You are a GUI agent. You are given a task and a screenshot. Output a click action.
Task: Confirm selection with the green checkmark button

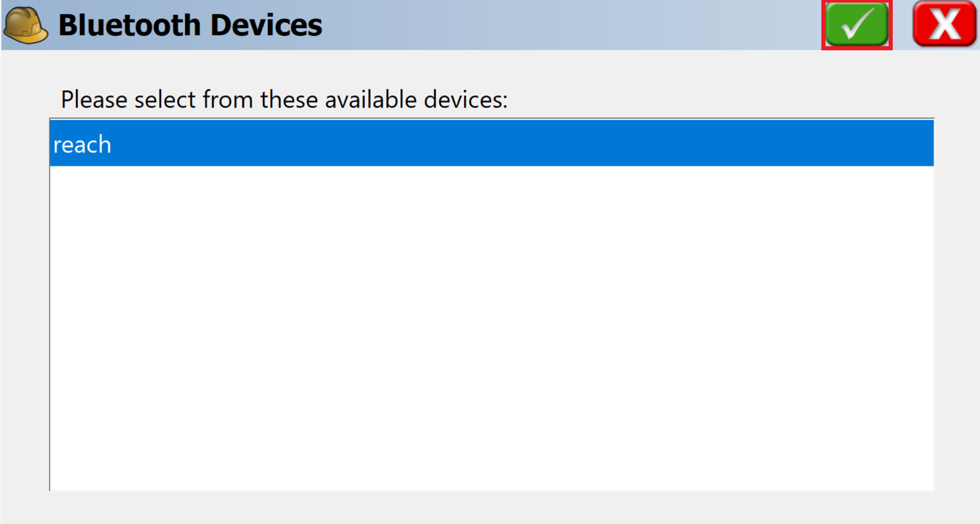(x=857, y=25)
